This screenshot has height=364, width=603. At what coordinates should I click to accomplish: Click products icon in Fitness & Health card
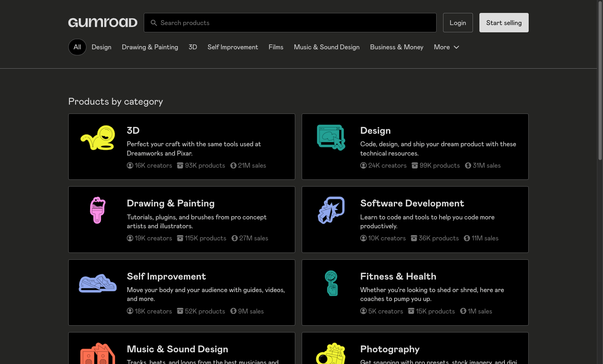pyautogui.click(x=411, y=311)
